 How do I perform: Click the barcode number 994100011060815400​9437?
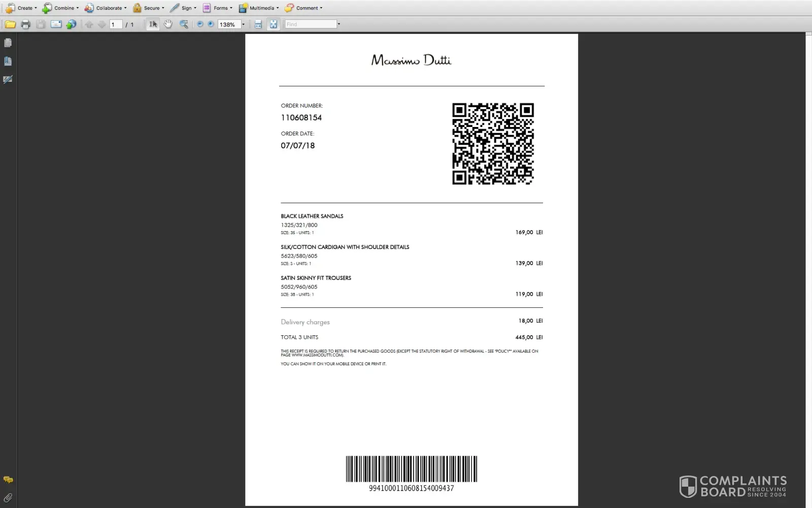point(412,488)
